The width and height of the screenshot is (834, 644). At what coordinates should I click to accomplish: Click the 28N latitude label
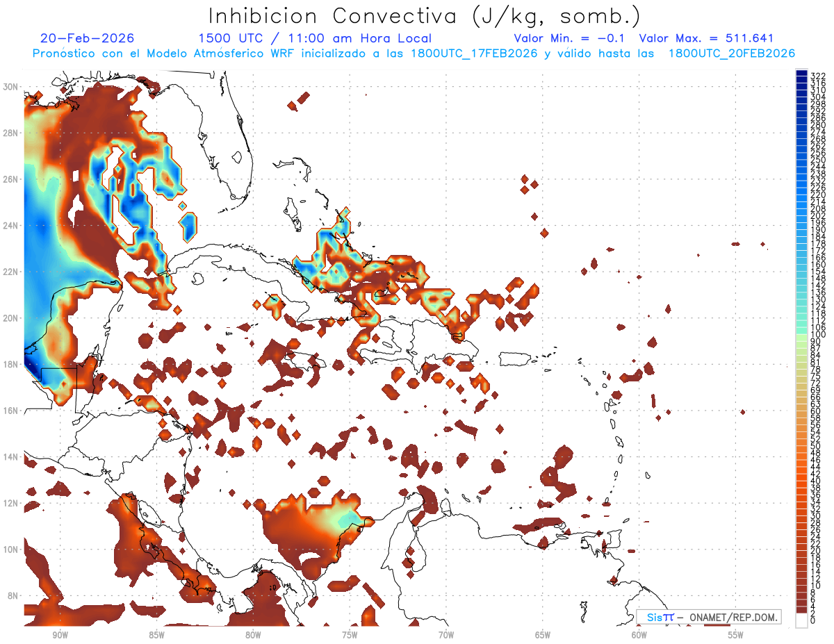pyautogui.click(x=12, y=133)
